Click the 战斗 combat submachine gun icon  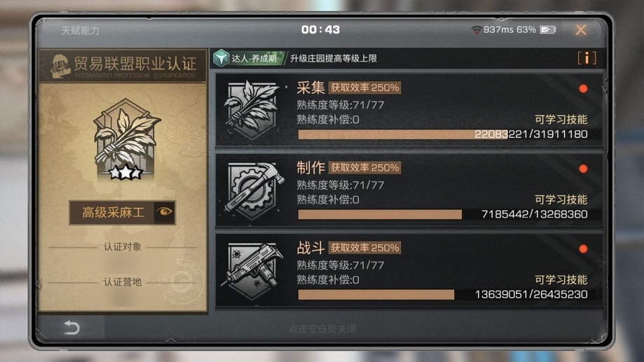(252, 270)
